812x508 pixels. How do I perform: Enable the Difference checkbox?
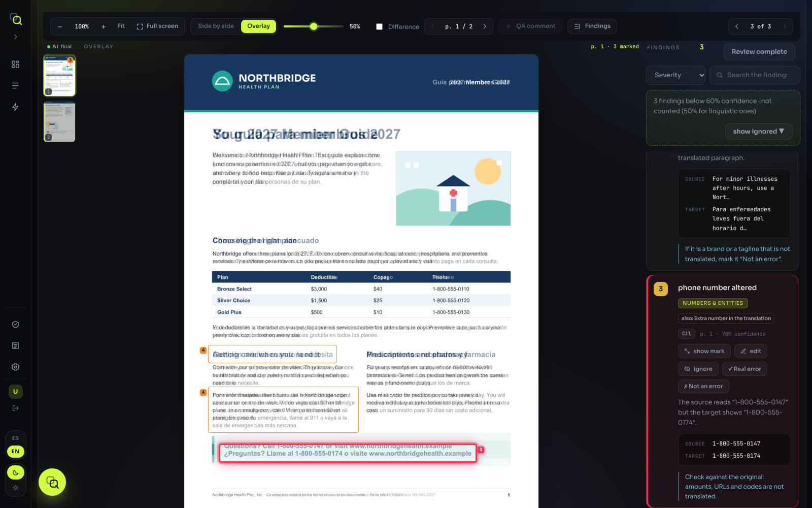tap(379, 26)
